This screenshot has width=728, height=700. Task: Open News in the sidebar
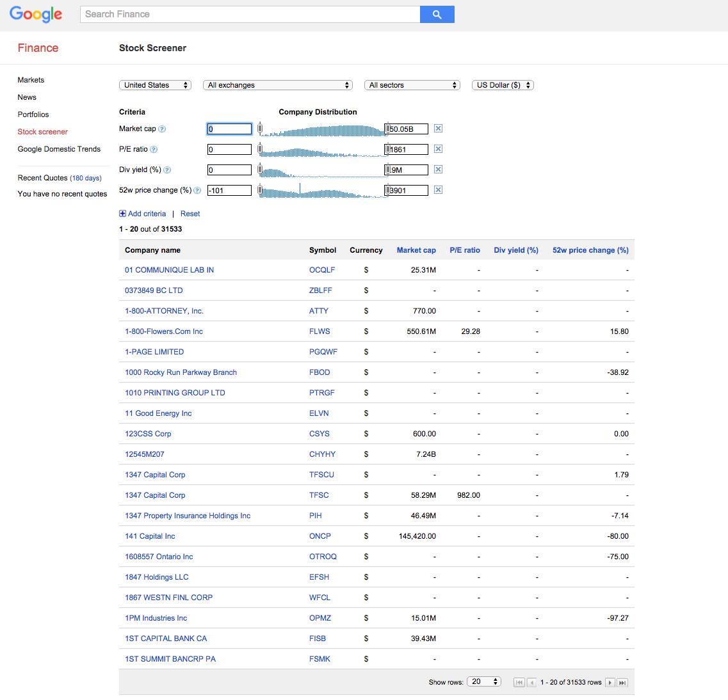click(27, 97)
